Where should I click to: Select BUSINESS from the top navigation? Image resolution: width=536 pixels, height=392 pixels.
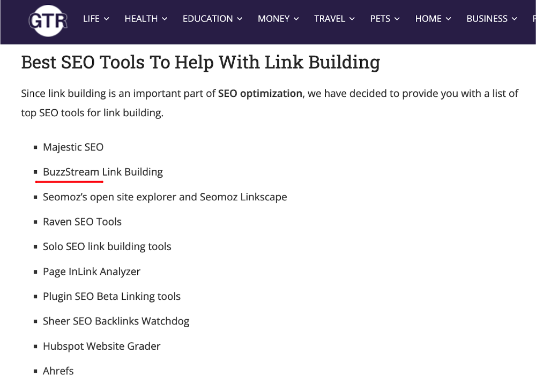487,18
